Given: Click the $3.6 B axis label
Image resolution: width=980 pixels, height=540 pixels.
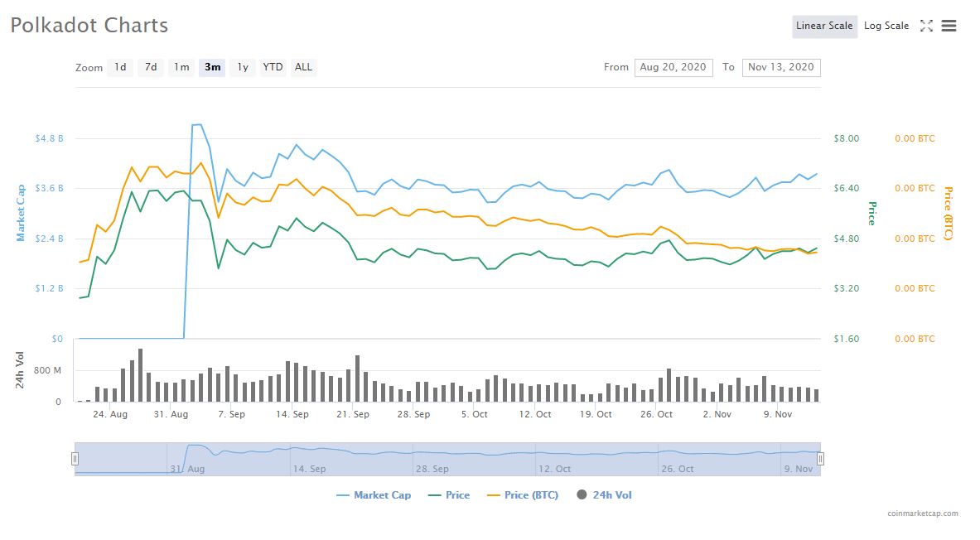Looking at the screenshot, I should (50, 188).
